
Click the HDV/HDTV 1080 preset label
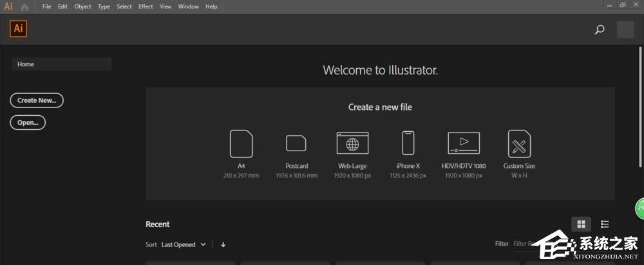coord(464,166)
